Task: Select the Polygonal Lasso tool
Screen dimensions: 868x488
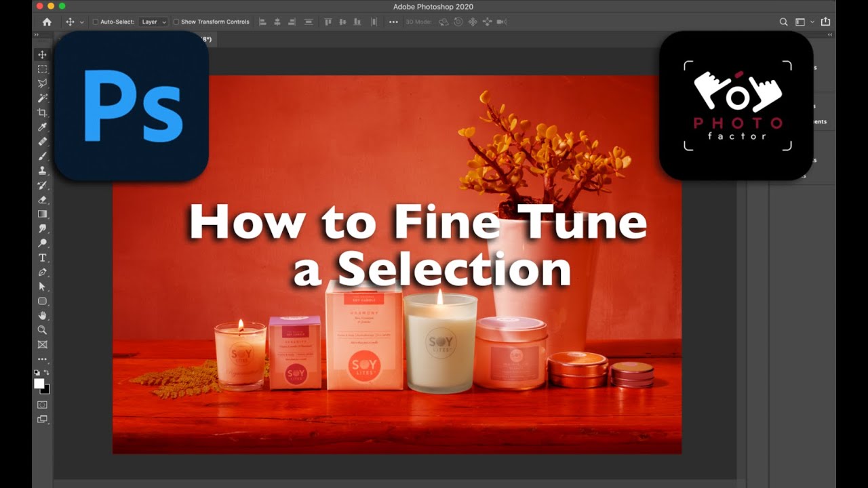Action: coord(42,83)
